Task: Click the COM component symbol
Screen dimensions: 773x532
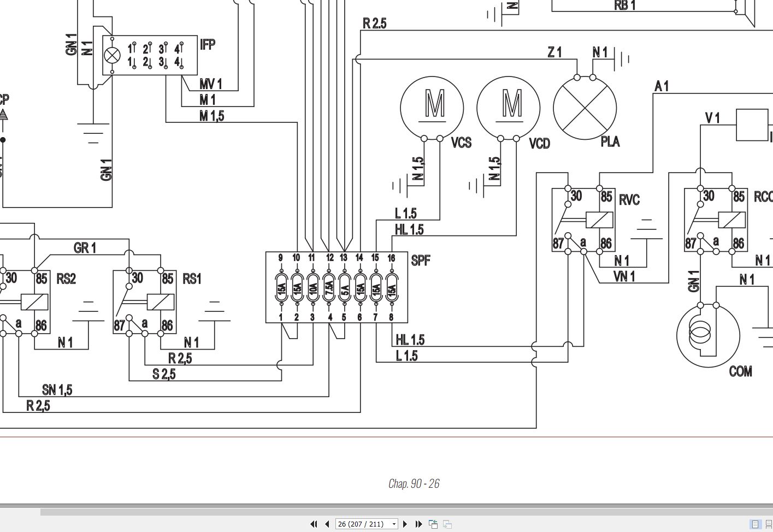Action: tap(708, 335)
